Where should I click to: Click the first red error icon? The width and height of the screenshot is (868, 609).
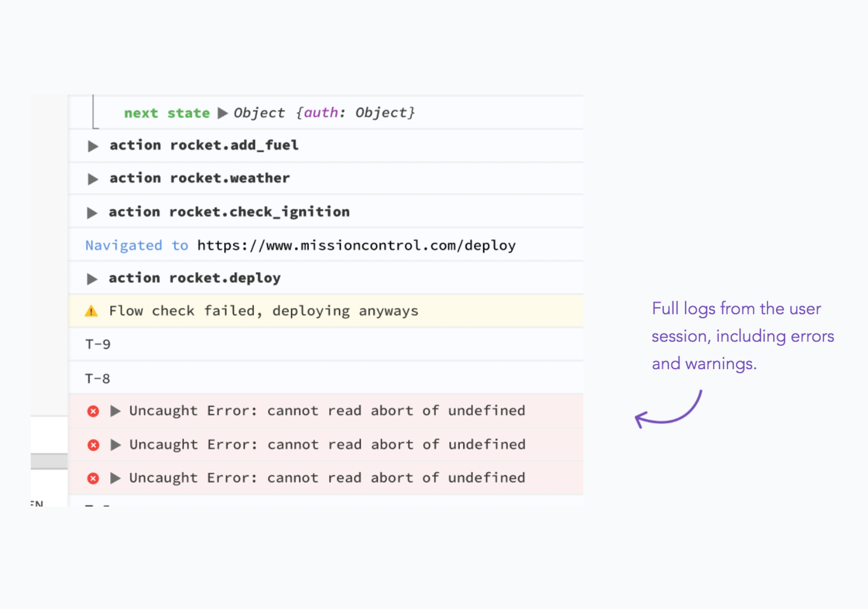pos(93,411)
